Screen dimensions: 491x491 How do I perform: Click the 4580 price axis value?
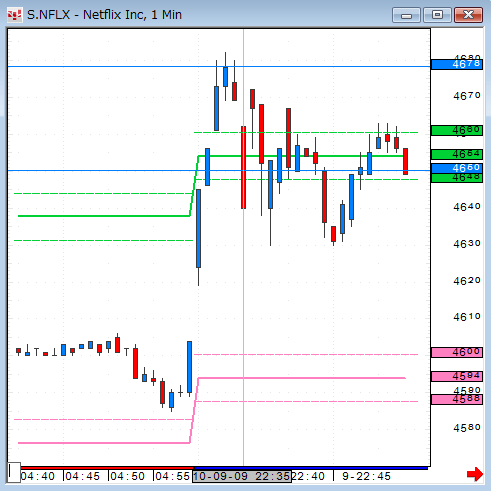click(x=467, y=428)
